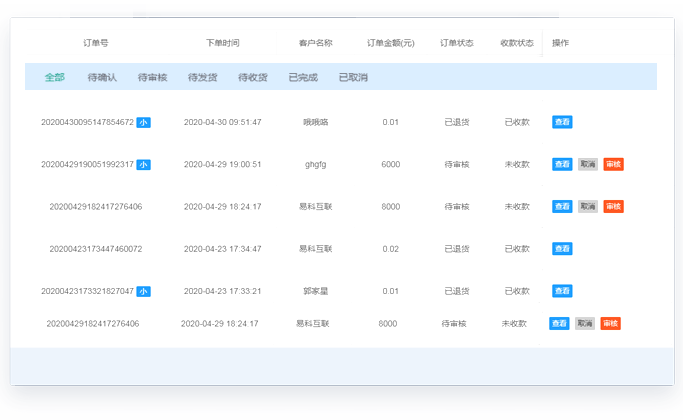The width and height of the screenshot is (683, 420).
Task: Select the 待收货 tab
Action: point(252,77)
